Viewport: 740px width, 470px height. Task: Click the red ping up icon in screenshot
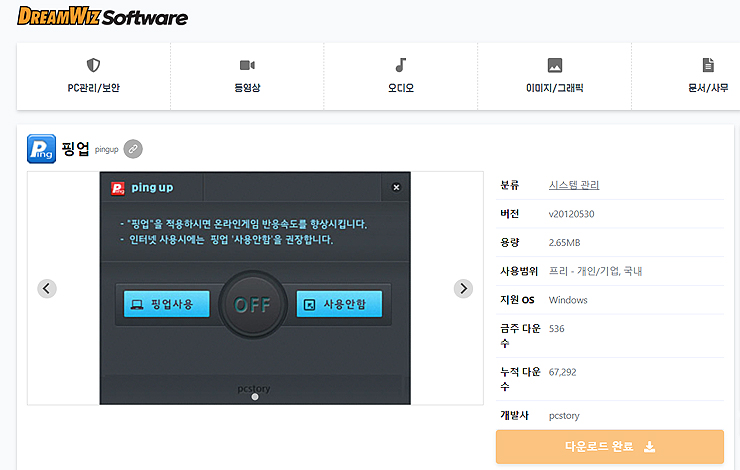coord(118,188)
